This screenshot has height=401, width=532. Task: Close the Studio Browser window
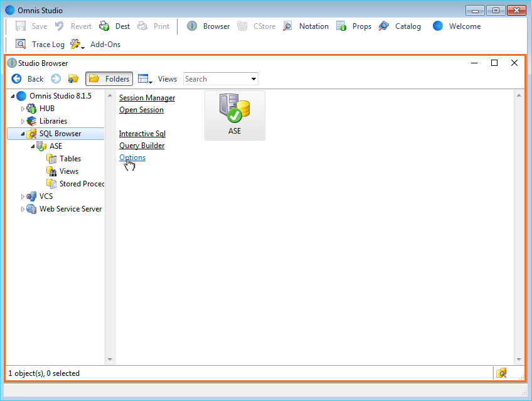click(x=514, y=63)
